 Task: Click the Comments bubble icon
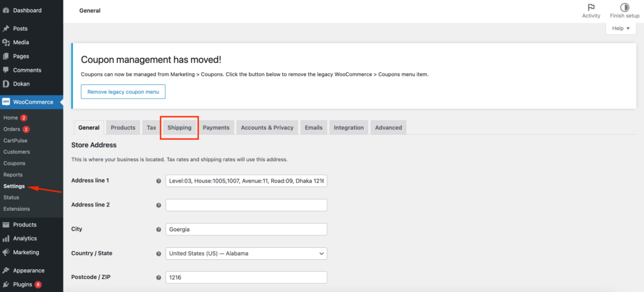[x=6, y=70]
